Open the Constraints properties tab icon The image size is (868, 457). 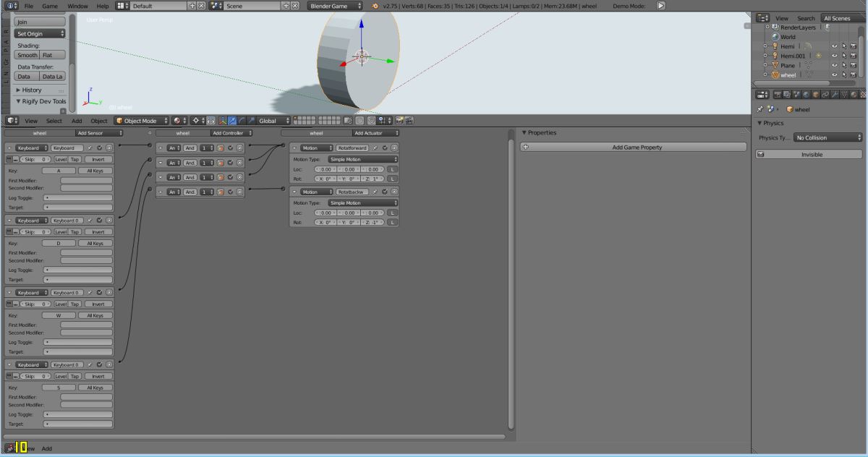825,94
